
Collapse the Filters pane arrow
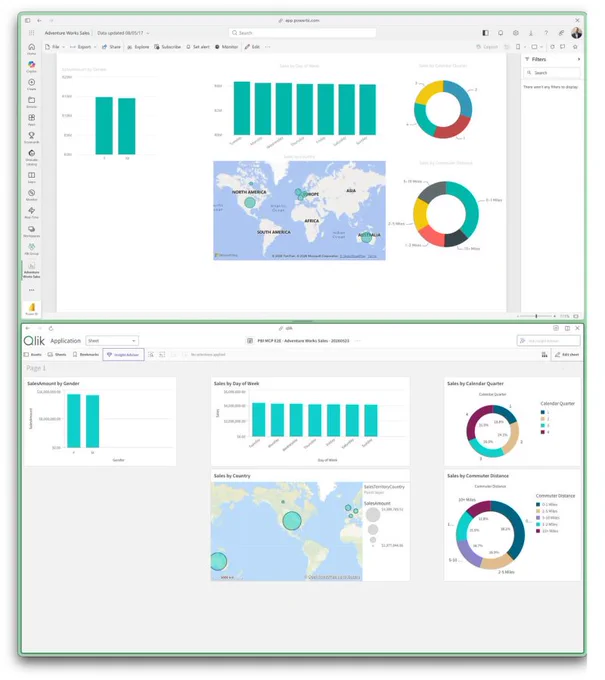pyautogui.click(x=579, y=59)
